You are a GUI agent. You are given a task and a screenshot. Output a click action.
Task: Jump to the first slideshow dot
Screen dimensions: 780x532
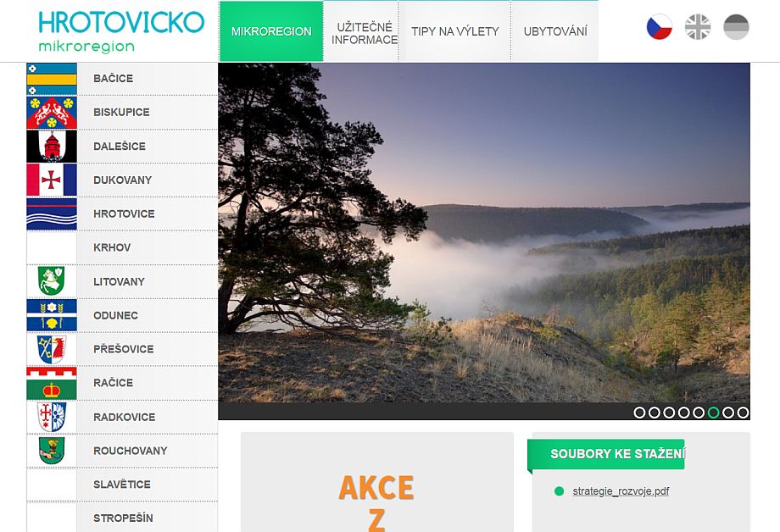[x=639, y=413]
